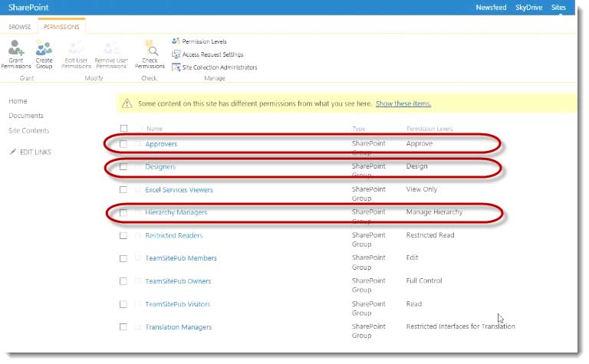The height and width of the screenshot is (364, 589).
Task: Open the Excel Services Viewers group
Action: click(x=179, y=190)
